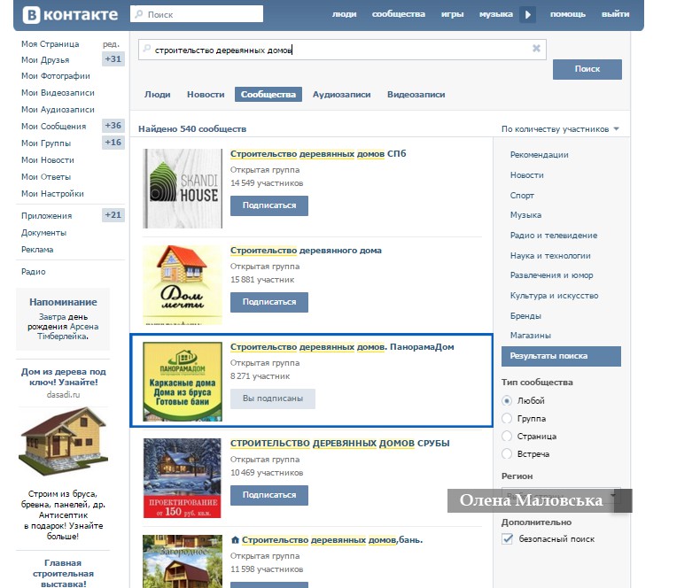Subscribe to СТРОИТЕЛЬСТВО ДЕРЕВЯННЫХ ДОМОВ СРУБЫ
The width and height of the screenshot is (700, 588).
[269, 495]
